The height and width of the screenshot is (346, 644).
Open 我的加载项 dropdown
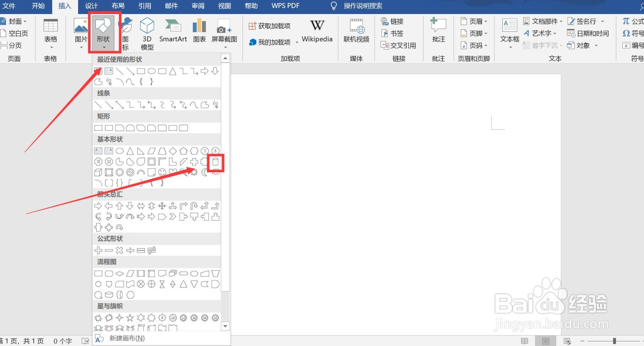(x=274, y=42)
